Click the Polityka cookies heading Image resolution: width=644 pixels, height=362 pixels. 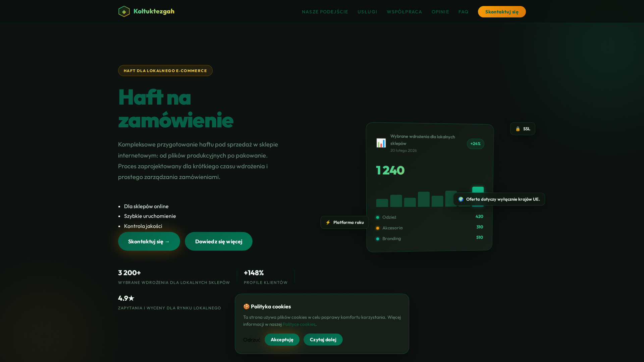click(x=271, y=307)
